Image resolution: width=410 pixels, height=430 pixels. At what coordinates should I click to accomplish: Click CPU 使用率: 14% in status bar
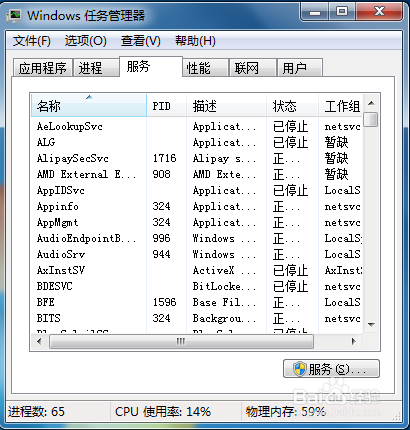163,412
